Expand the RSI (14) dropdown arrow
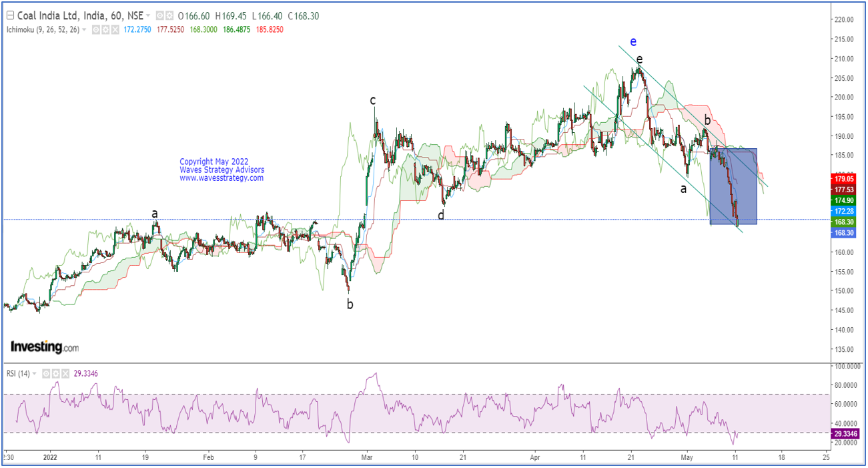Screen dimensions: 868x468 34,373
